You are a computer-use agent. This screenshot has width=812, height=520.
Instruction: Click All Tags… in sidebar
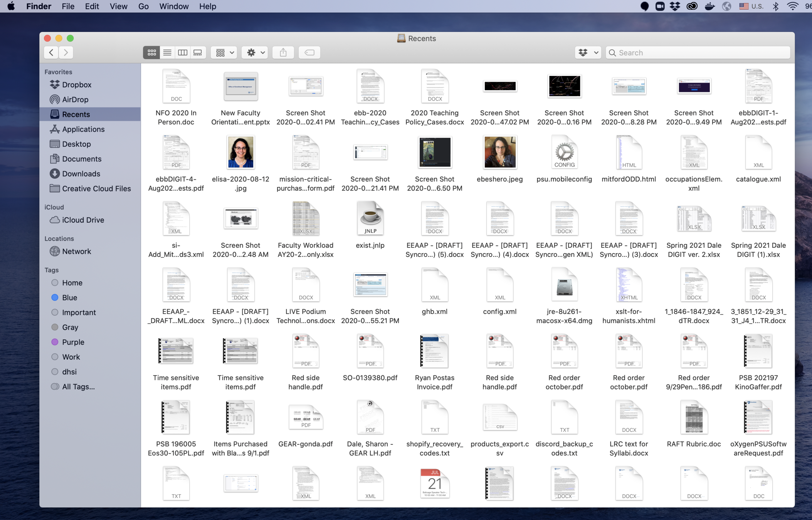78,386
